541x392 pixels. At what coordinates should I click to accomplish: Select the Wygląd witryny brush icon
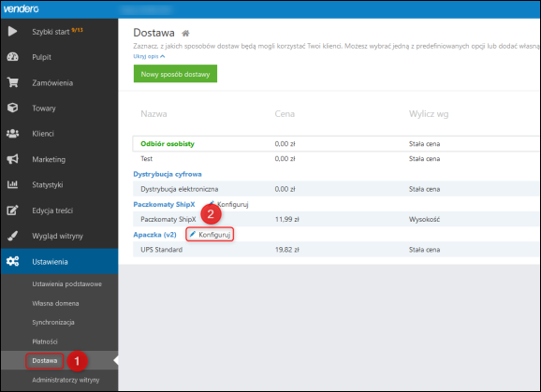tap(13, 236)
